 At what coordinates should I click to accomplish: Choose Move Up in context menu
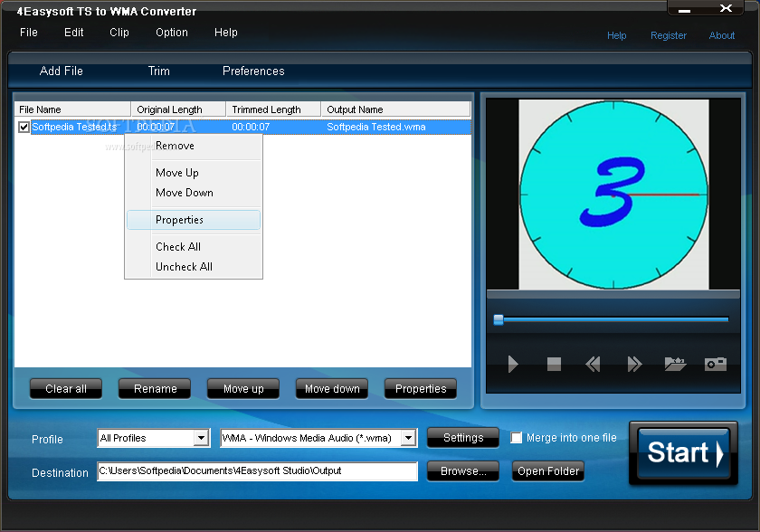click(x=194, y=173)
